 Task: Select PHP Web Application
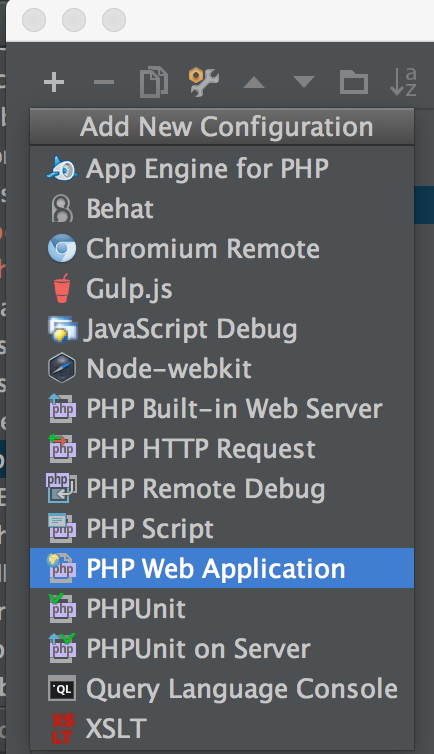click(222, 568)
